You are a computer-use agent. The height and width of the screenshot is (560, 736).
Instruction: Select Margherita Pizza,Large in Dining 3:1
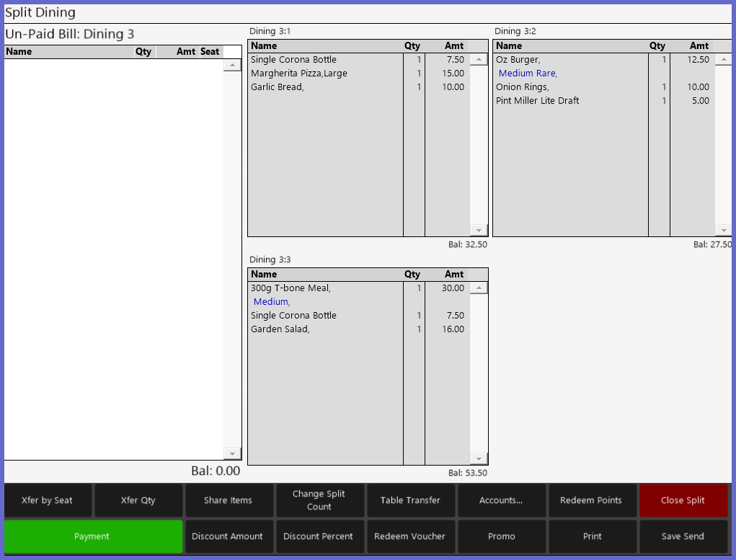[x=299, y=74]
